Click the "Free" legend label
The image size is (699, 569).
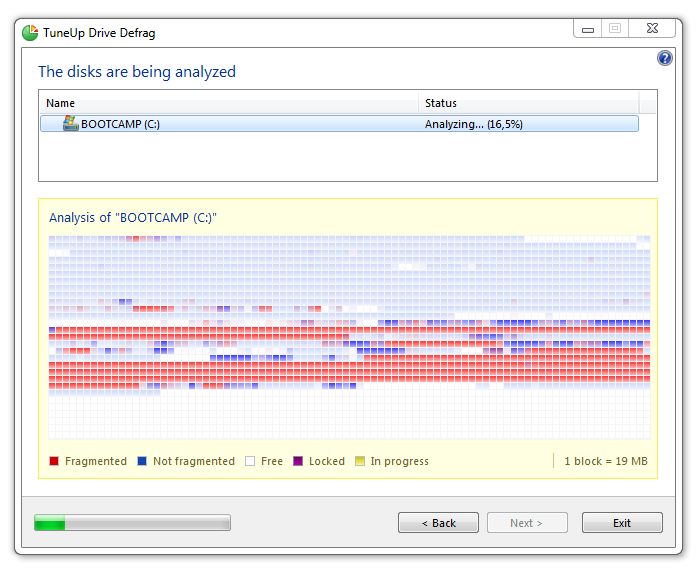272,461
